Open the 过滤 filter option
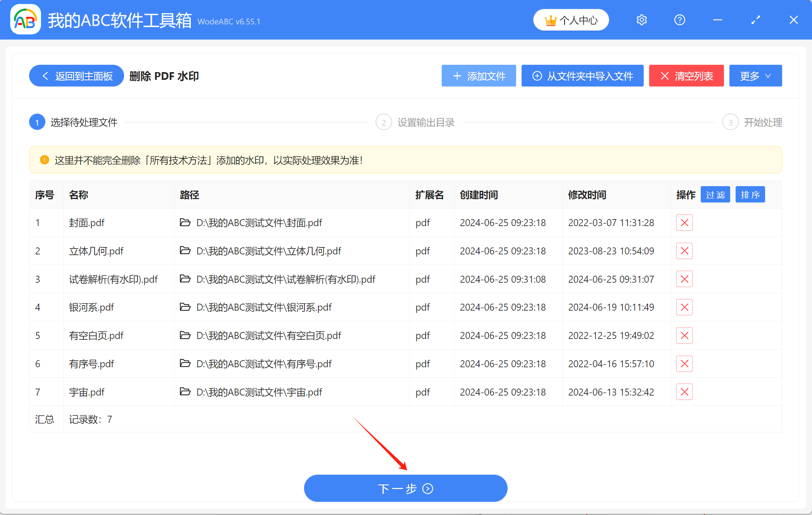The height and width of the screenshot is (515, 812). coord(715,195)
